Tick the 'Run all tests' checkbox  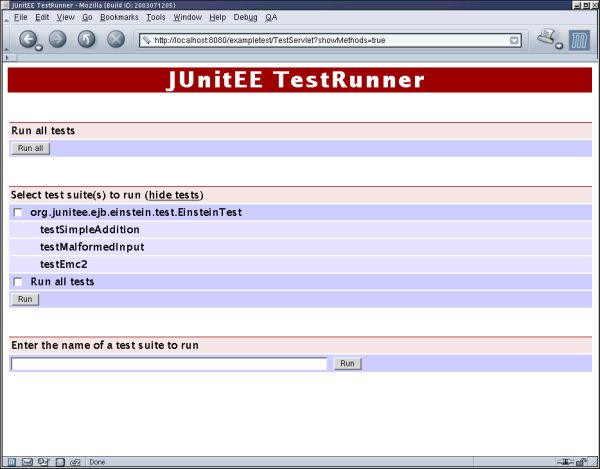[x=18, y=282]
